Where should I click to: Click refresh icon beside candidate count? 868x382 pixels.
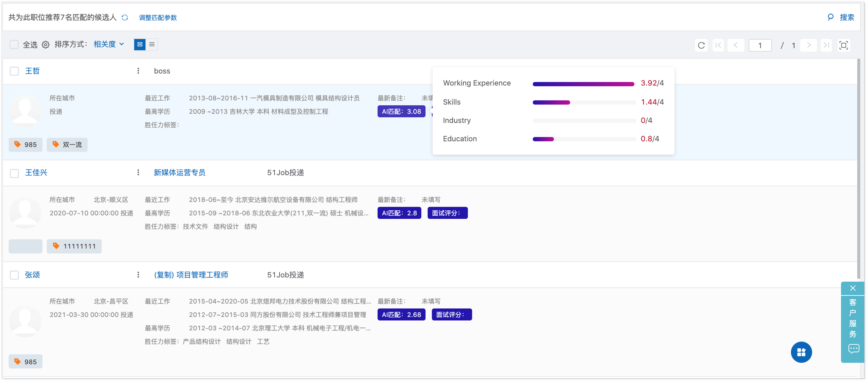(x=125, y=18)
